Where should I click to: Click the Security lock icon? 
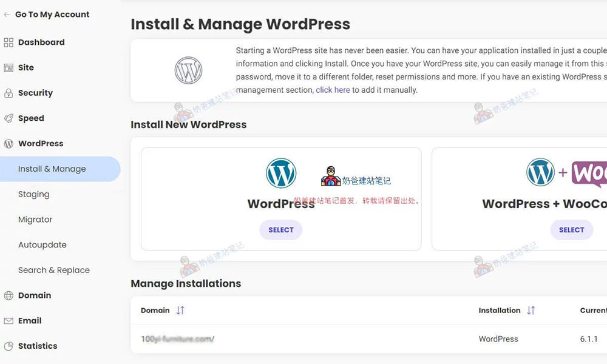[8, 93]
